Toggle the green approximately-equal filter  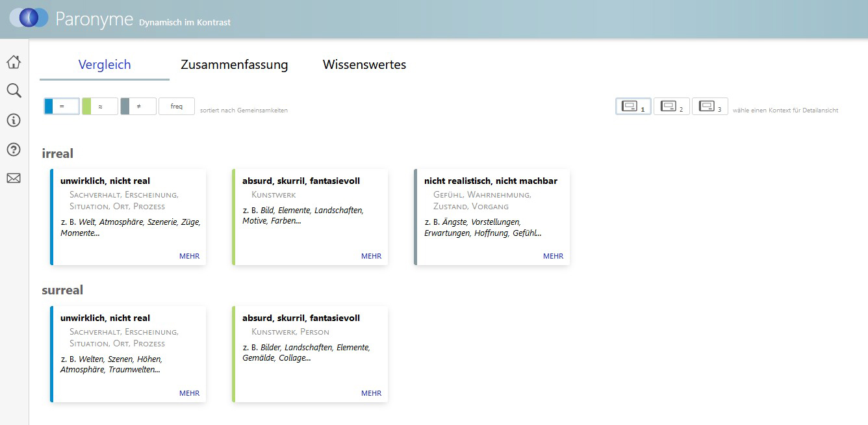point(100,106)
